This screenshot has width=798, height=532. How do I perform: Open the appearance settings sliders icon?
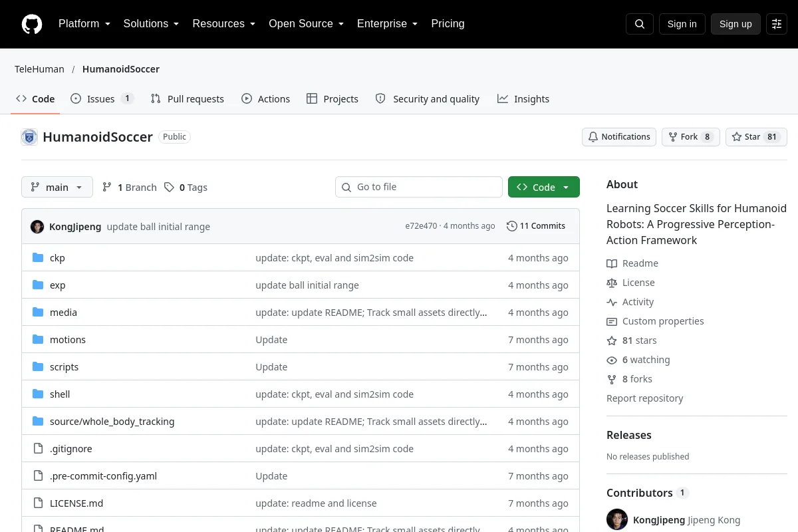(x=777, y=24)
